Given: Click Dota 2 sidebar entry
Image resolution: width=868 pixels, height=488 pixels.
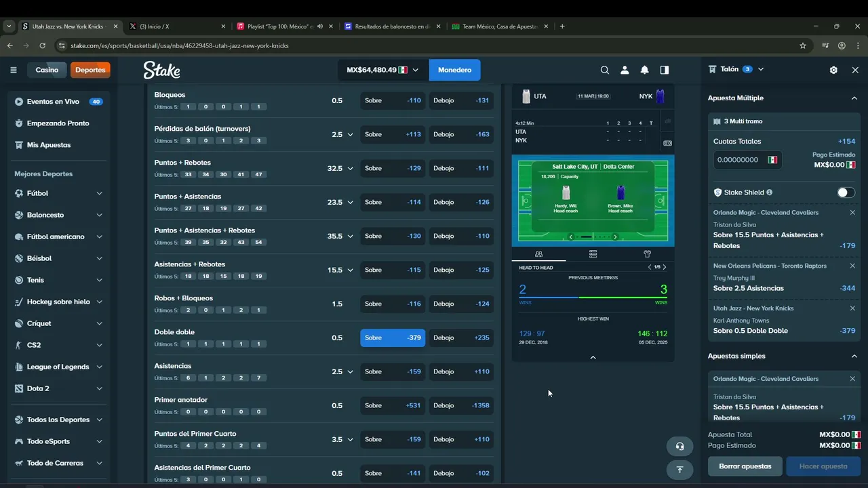Looking at the screenshot, I should pos(58,388).
